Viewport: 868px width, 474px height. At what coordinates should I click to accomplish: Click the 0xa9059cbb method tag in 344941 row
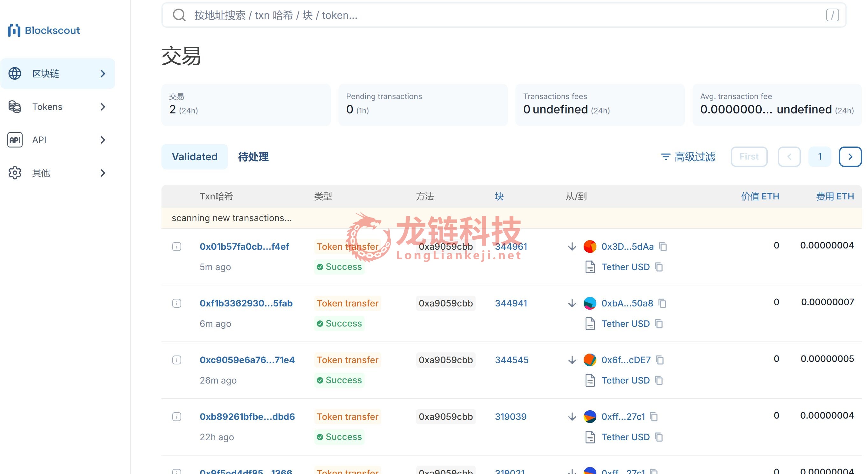(445, 303)
